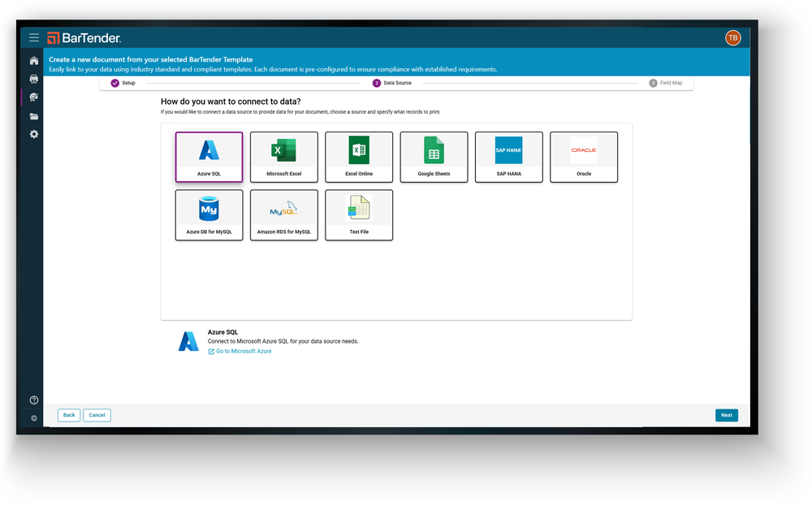Choose Oracle as the data source

coord(584,156)
